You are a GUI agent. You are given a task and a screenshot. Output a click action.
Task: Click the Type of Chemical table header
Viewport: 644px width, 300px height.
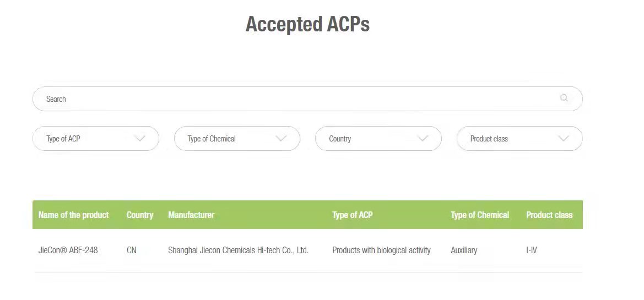point(480,215)
